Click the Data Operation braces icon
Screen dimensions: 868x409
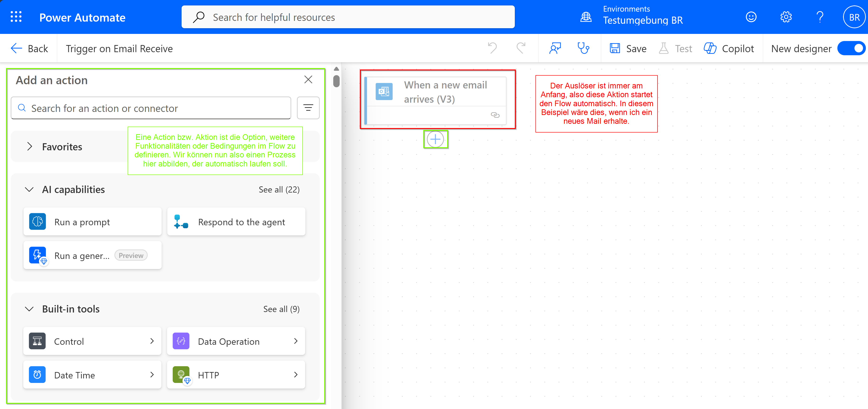point(181,341)
